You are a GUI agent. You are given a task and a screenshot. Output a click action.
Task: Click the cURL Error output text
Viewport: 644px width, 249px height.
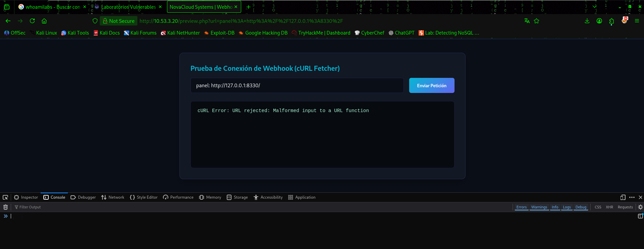point(283,110)
